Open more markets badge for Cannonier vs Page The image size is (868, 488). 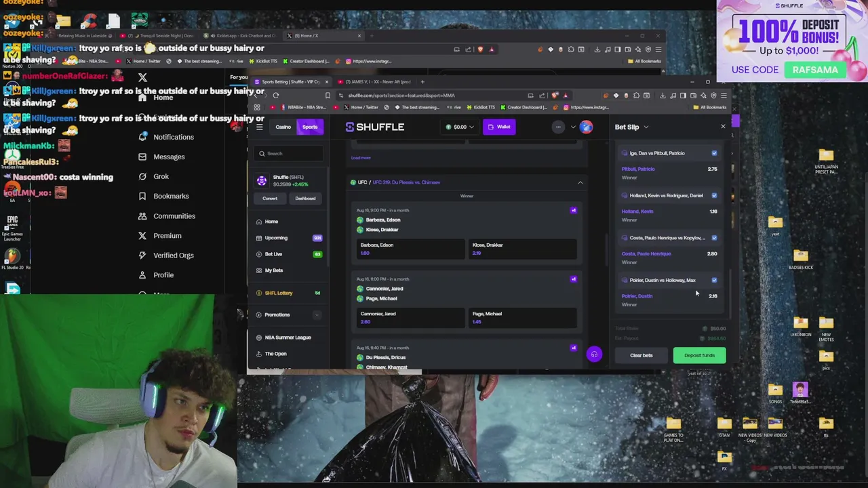click(x=574, y=279)
